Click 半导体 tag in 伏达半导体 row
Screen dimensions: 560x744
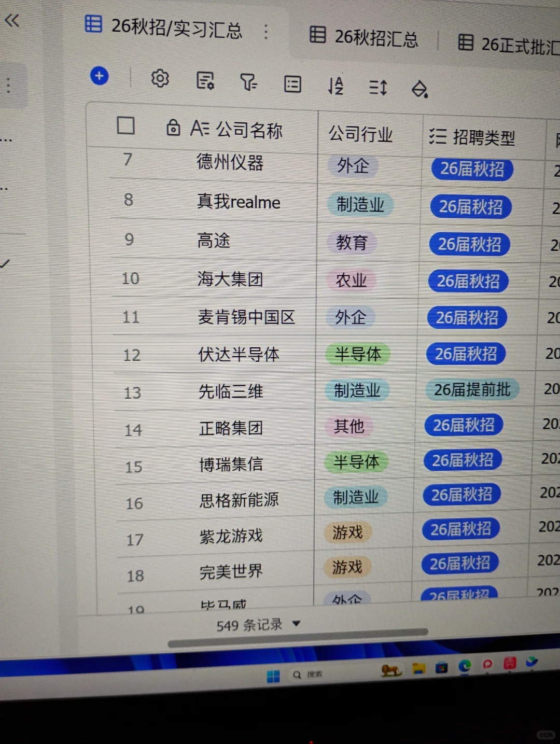coord(358,355)
